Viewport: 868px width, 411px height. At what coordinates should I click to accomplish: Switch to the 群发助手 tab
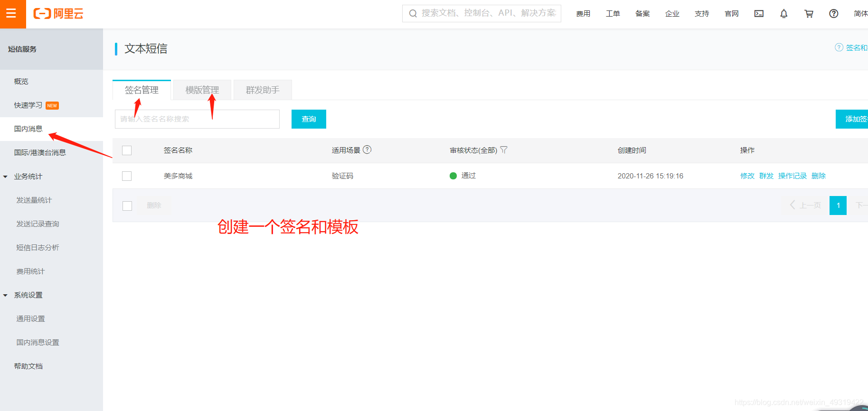click(263, 90)
